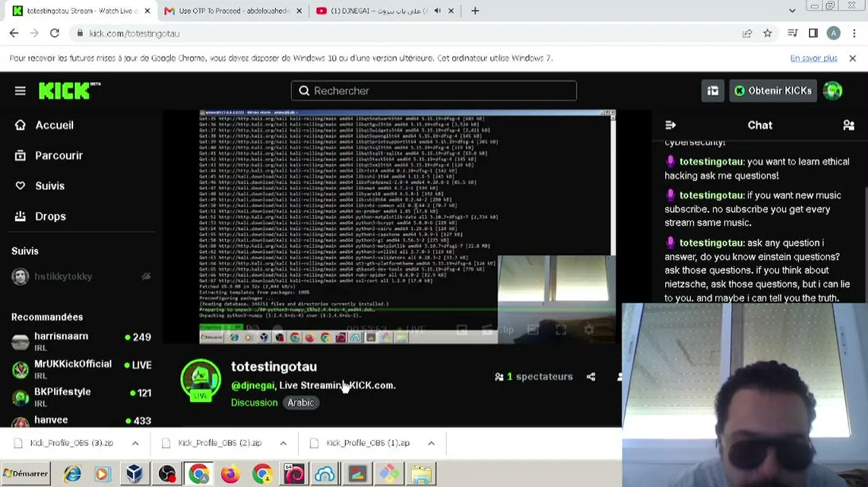Image resolution: width=868 pixels, height=487 pixels.
Task: Open the Kick user profile avatar menu
Action: tap(833, 91)
